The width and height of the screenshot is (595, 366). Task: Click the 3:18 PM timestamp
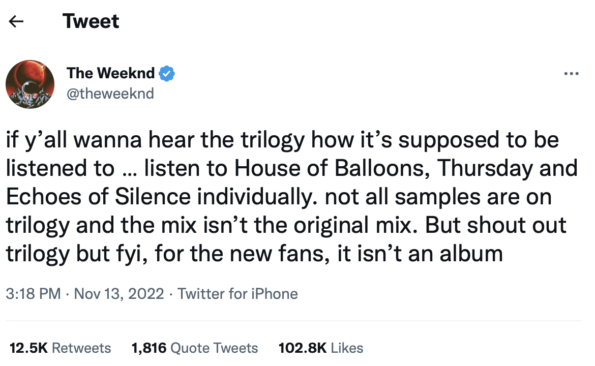33,294
